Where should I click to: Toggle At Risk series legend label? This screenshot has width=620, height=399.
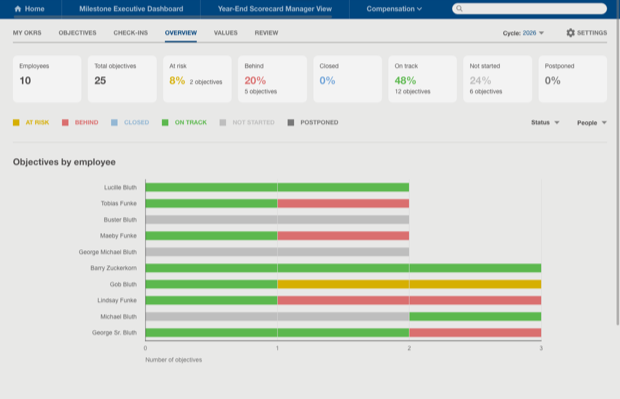[x=37, y=123]
